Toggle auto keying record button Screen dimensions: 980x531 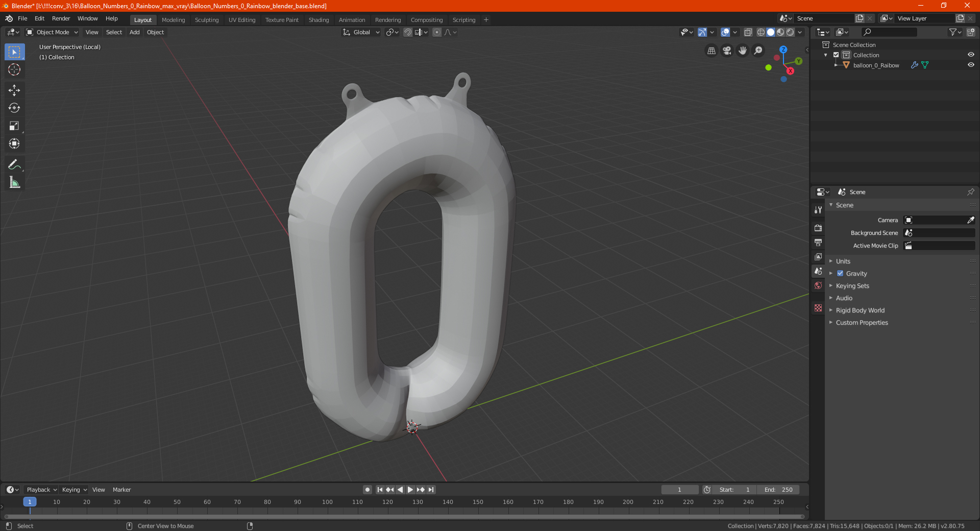pyautogui.click(x=367, y=490)
